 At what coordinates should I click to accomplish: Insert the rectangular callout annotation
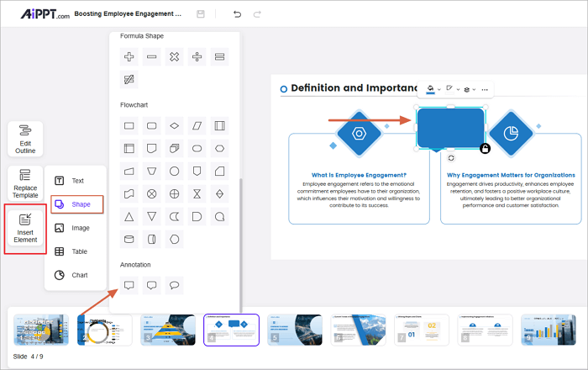click(129, 285)
